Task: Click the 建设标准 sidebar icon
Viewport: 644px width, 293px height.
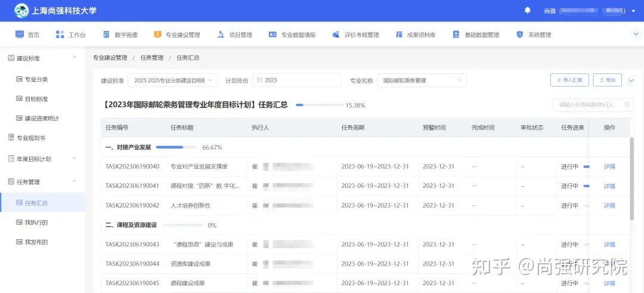Action: 11,58
